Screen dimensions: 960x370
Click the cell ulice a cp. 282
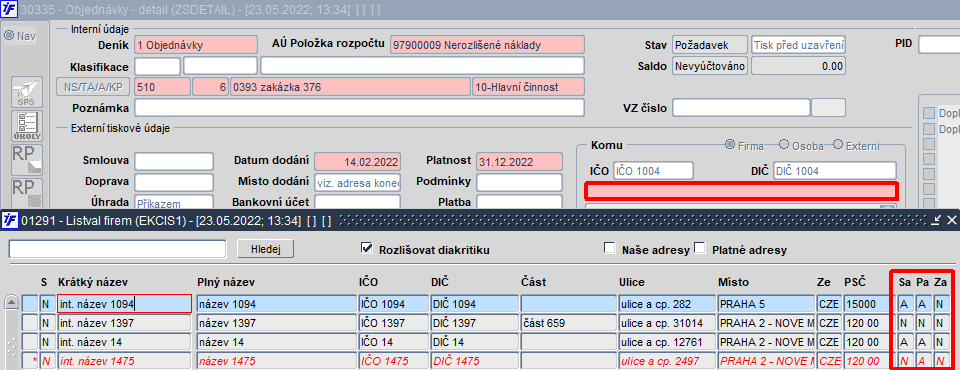[x=666, y=304]
